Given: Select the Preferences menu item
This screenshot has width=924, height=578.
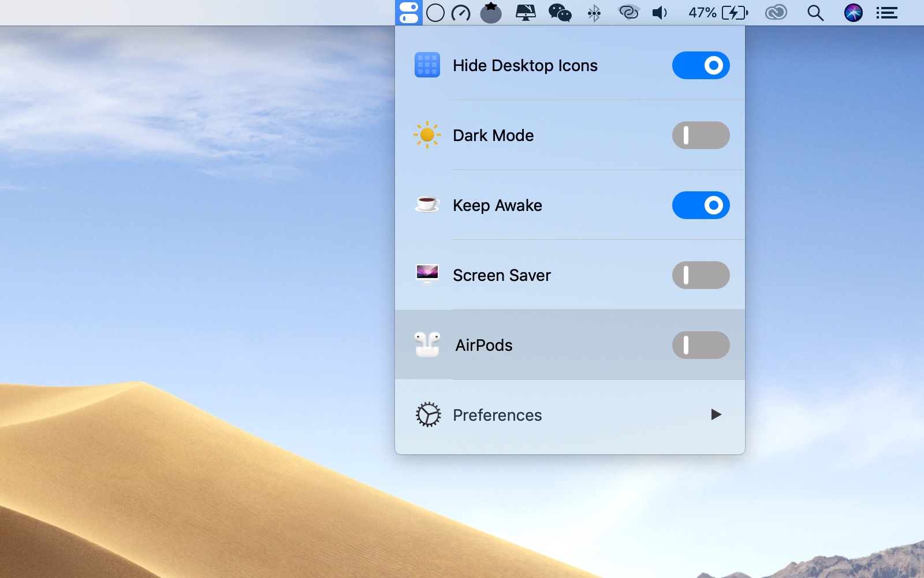Looking at the screenshot, I should (497, 415).
